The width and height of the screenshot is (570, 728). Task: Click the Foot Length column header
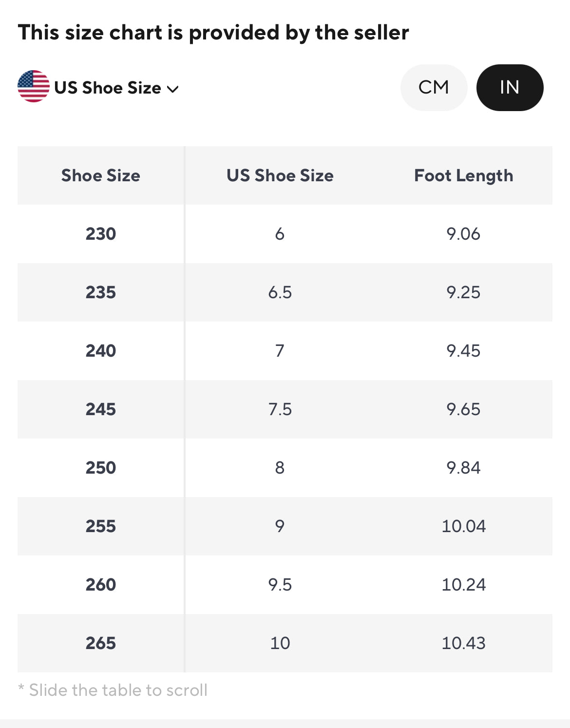[463, 175]
